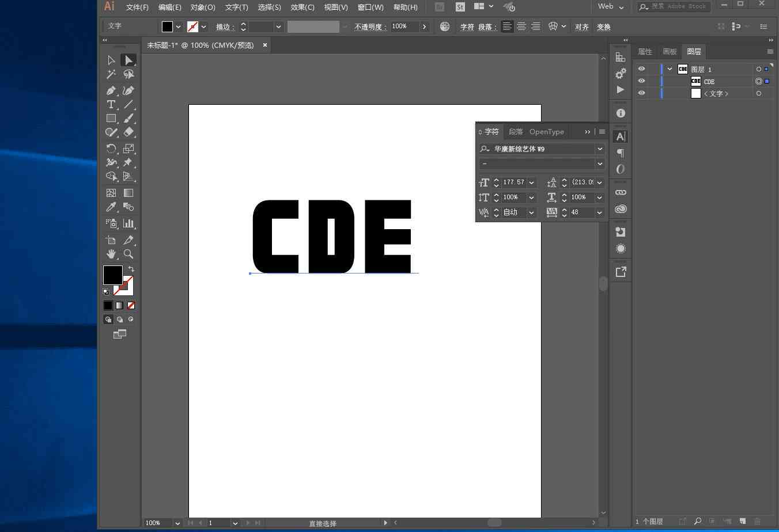Viewport: 779px width, 532px height.
Task: Choose the Eyedropper tool
Action: point(111,207)
